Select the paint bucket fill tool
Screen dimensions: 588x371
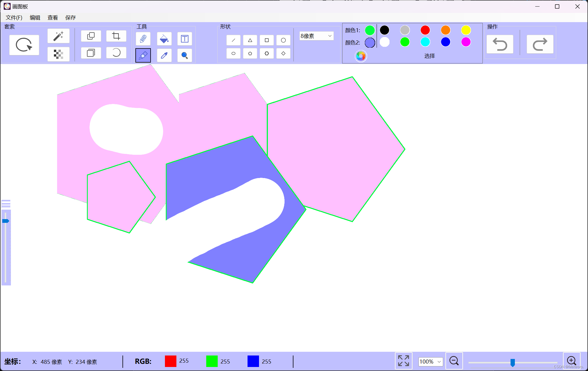tap(164, 39)
